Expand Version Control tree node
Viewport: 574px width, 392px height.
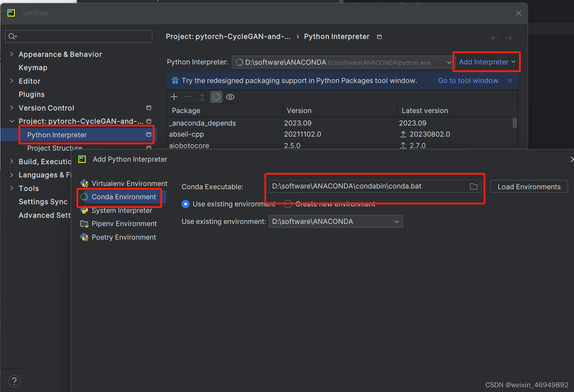11,108
